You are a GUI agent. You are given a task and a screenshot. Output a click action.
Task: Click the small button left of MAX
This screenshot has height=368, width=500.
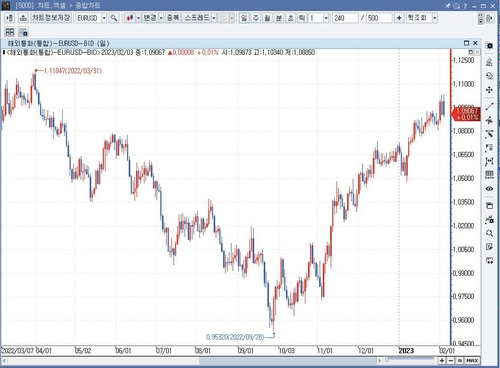point(460,360)
